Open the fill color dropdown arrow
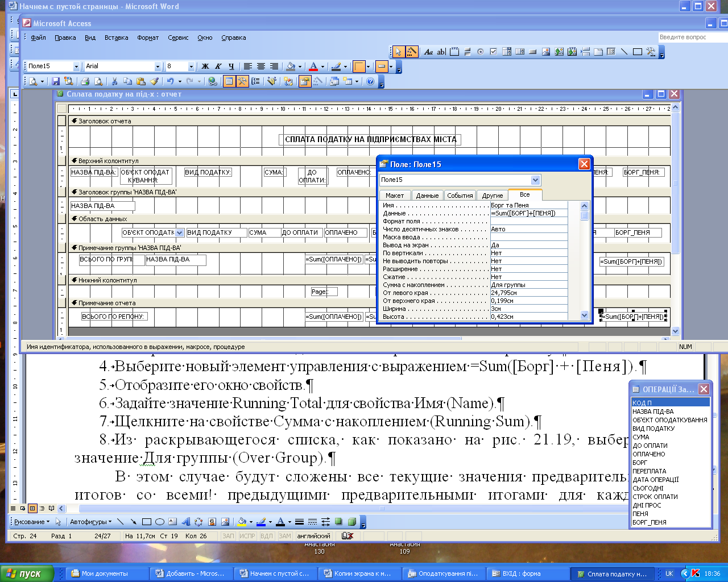Screen dimensions: 728x582 tap(300, 66)
